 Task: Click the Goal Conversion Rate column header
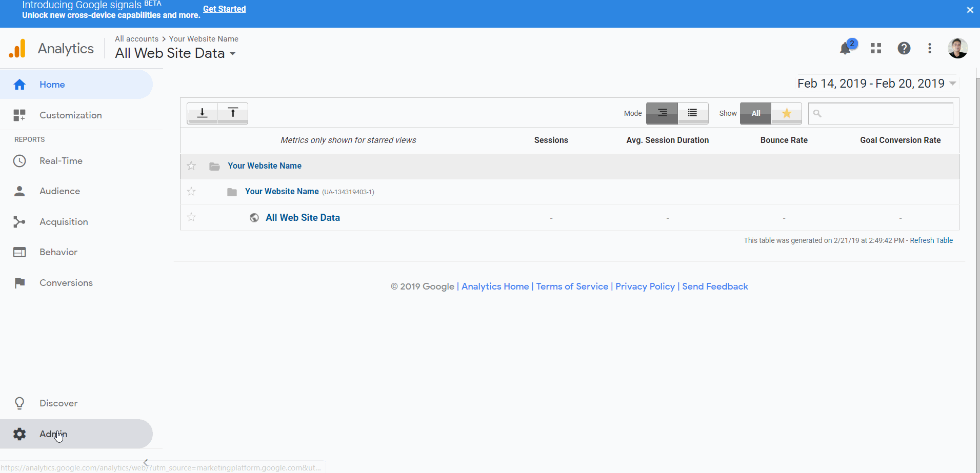[x=900, y=140]
